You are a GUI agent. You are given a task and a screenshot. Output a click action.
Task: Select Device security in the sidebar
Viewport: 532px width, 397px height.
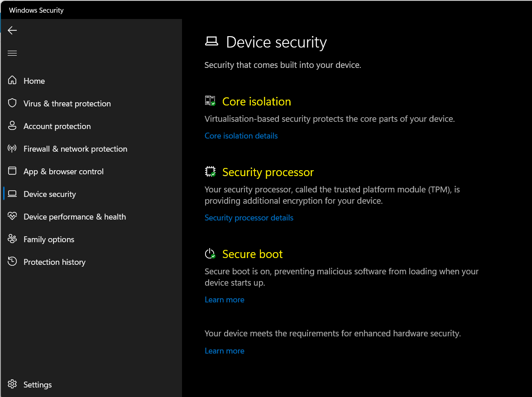[x=49, y=194]
